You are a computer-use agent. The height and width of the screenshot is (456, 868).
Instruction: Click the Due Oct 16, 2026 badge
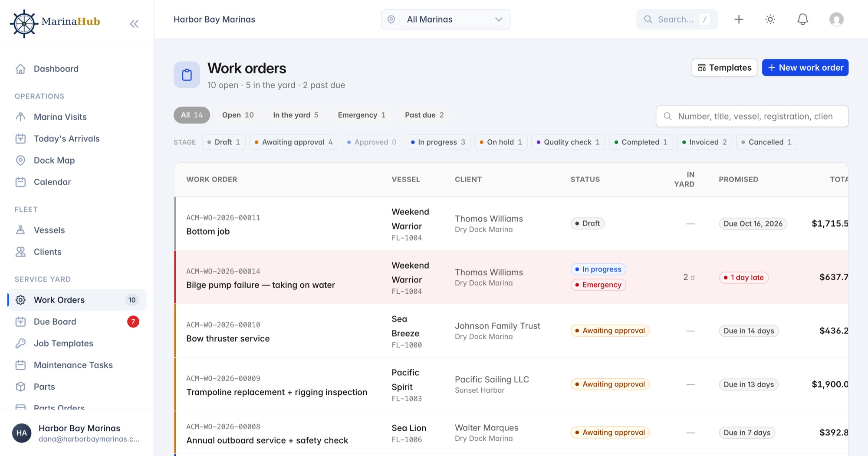coord(753,224)
